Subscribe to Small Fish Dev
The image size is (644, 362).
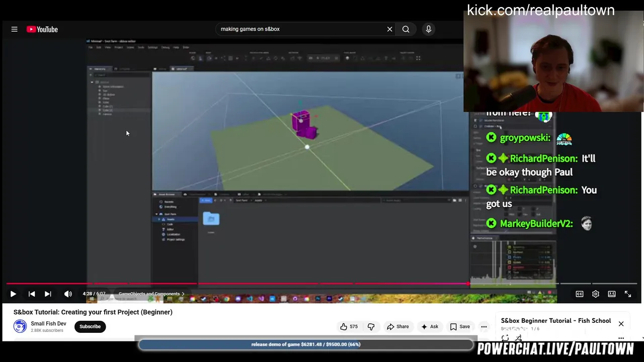(90, 326)
